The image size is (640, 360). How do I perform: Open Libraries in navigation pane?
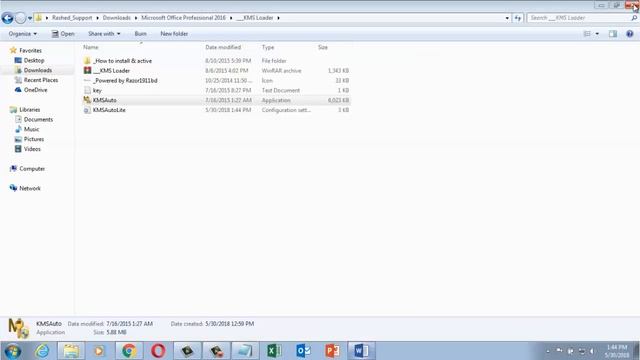click(x=29, y=110)
